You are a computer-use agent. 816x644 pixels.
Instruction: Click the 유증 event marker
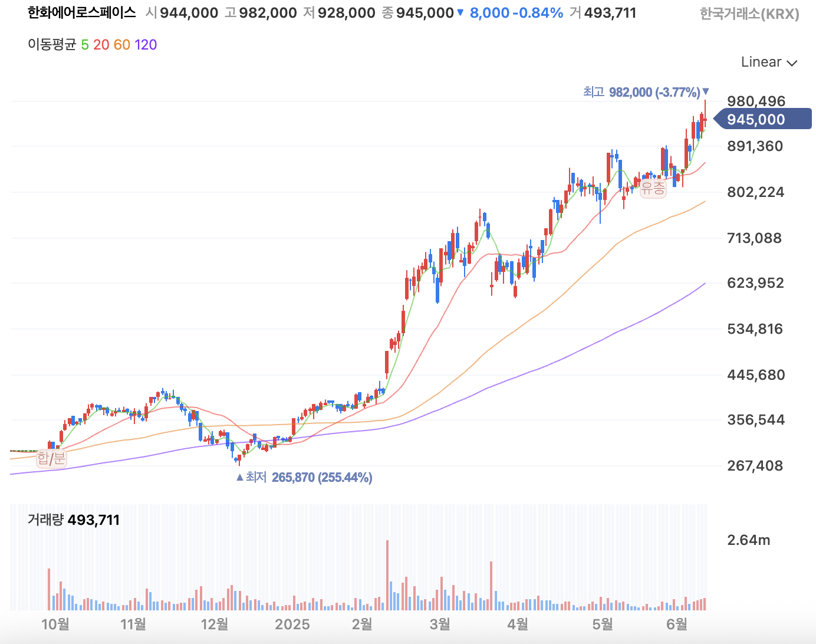click(653, 189)
